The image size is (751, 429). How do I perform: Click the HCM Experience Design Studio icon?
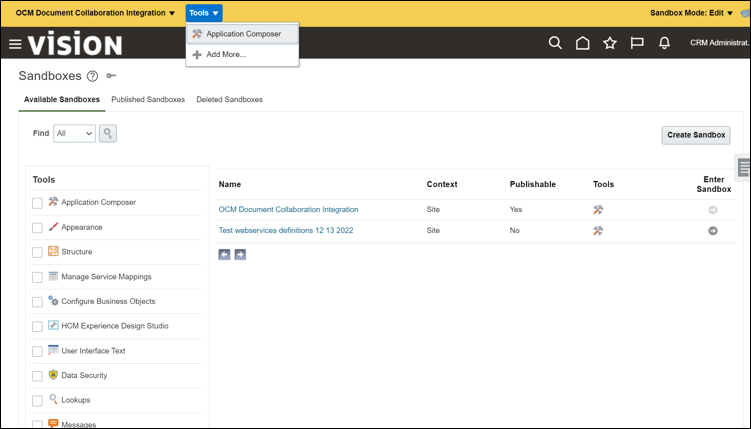(x=53, y=326)
